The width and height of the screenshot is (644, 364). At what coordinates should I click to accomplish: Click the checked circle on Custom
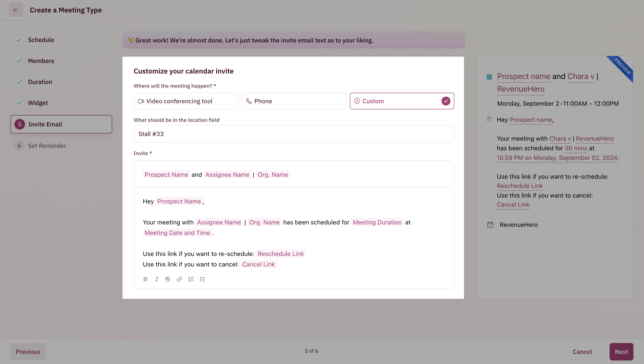(x=446, y=101)
